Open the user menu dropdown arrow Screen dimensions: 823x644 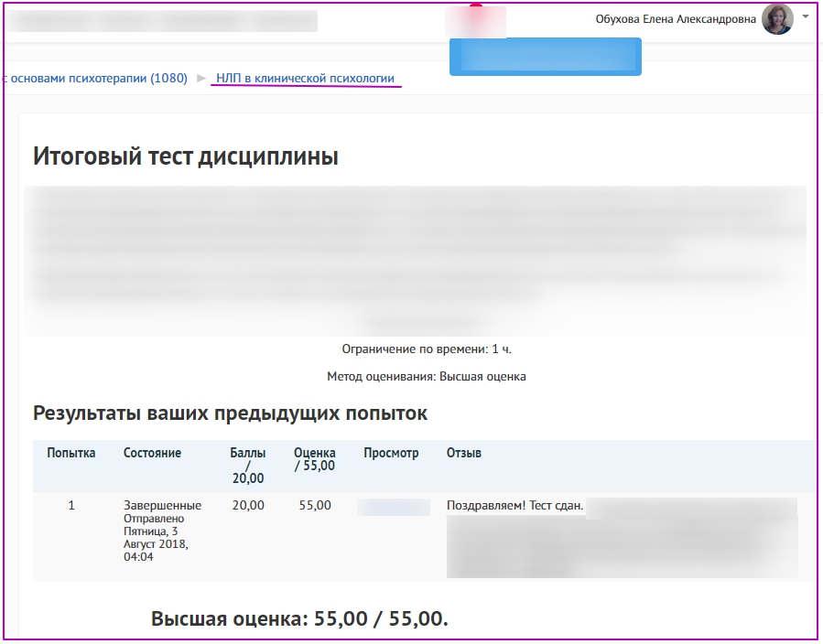coord(806,16)
